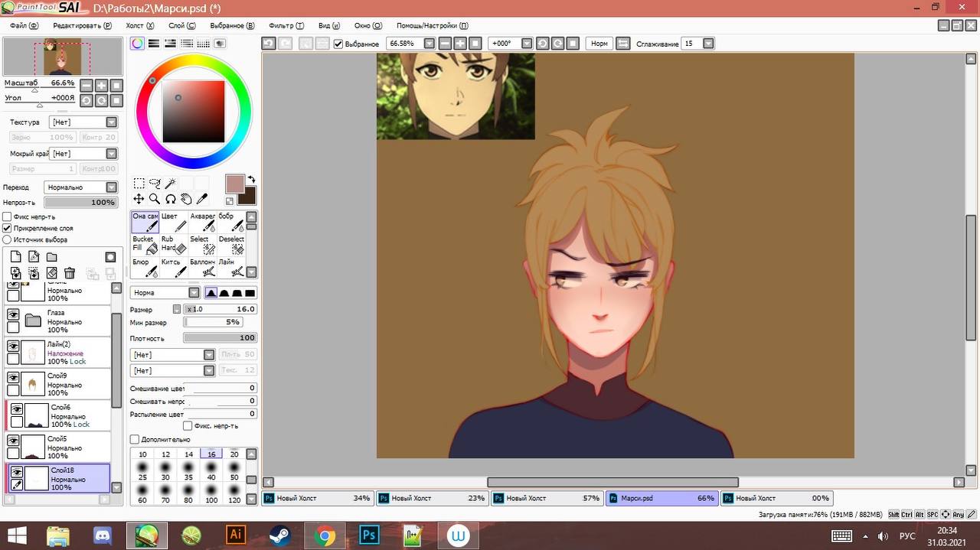
Task: Create a new normal layer
Action: pyautogui.click(x=15, y=257)
